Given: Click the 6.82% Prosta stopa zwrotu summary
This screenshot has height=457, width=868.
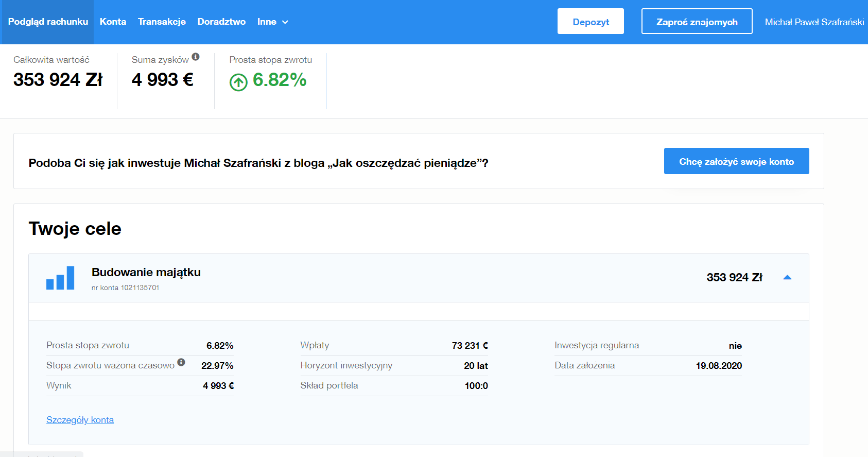Looking at the screenshot, I should coord(280,80).
